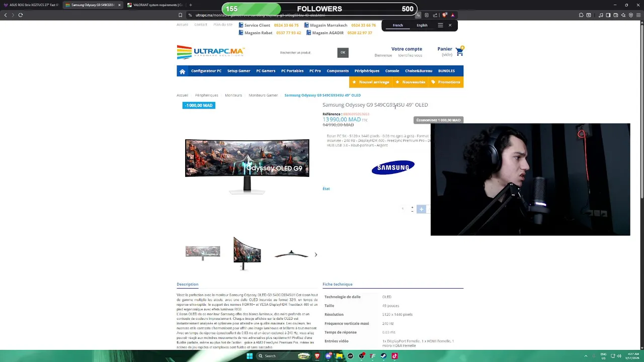Open the TikTok app in the taskbar

(394, 356)
